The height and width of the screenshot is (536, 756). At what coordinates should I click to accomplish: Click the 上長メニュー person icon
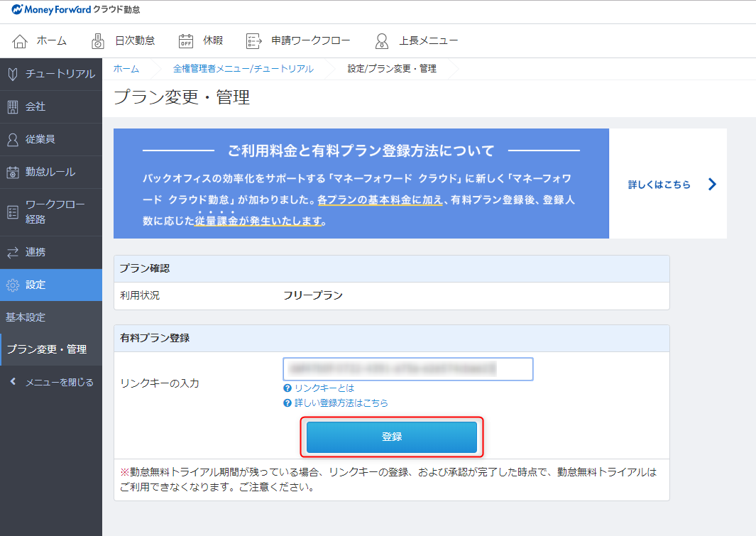click(x=381, y=41)
